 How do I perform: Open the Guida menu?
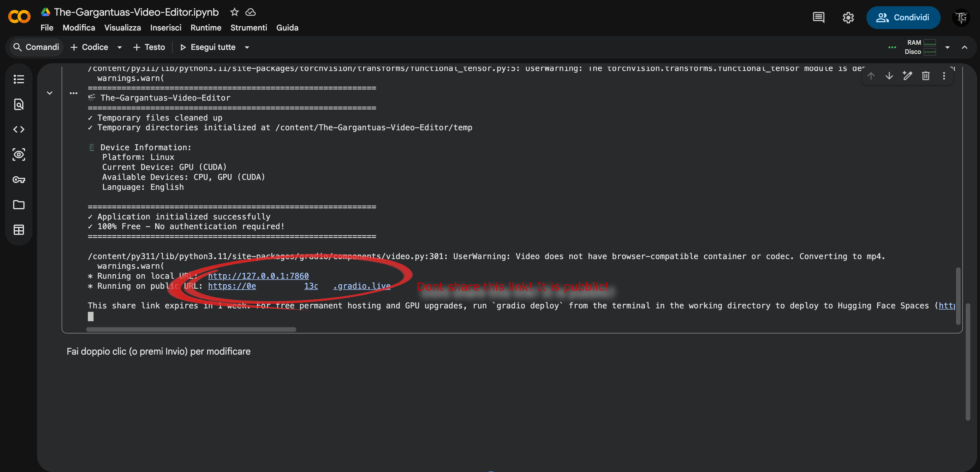[x=287, y=28]
